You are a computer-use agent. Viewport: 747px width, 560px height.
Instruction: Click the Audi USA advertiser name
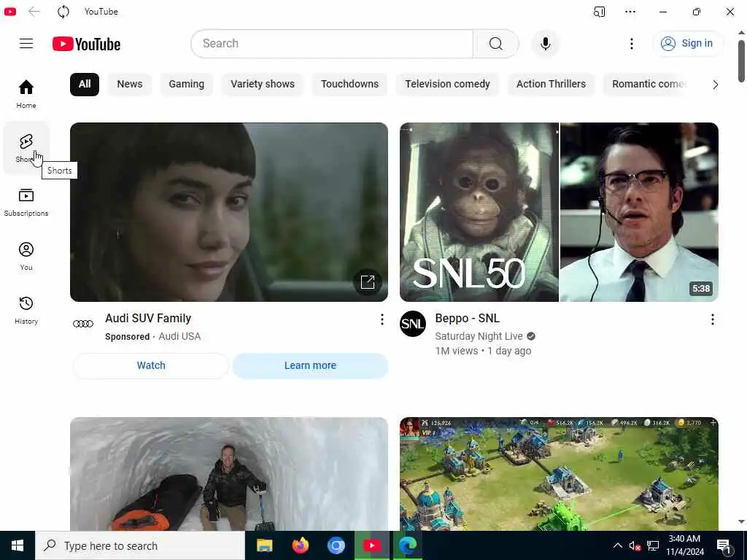tap(179, 336)
